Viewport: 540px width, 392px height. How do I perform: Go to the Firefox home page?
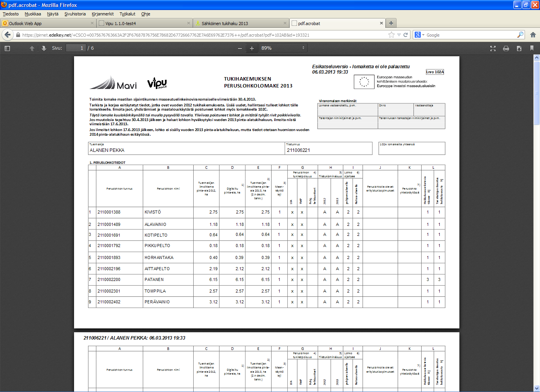pos(533,35)
